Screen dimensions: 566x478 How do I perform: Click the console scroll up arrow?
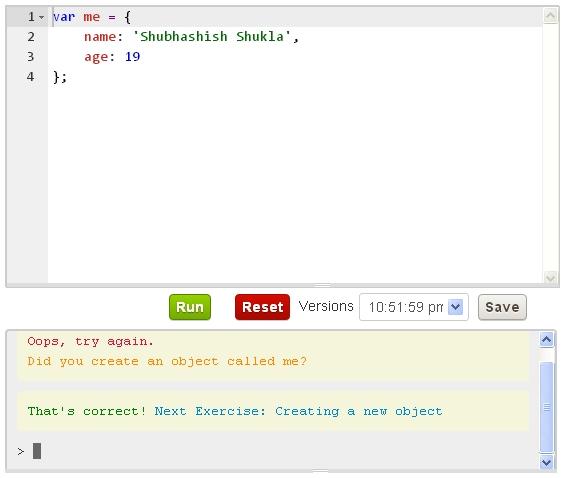547,339
